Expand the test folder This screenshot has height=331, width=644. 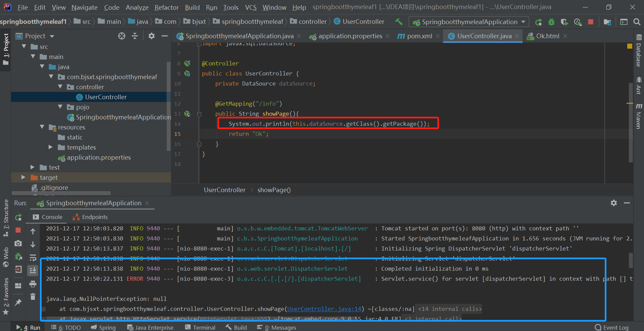click(33, 167)
